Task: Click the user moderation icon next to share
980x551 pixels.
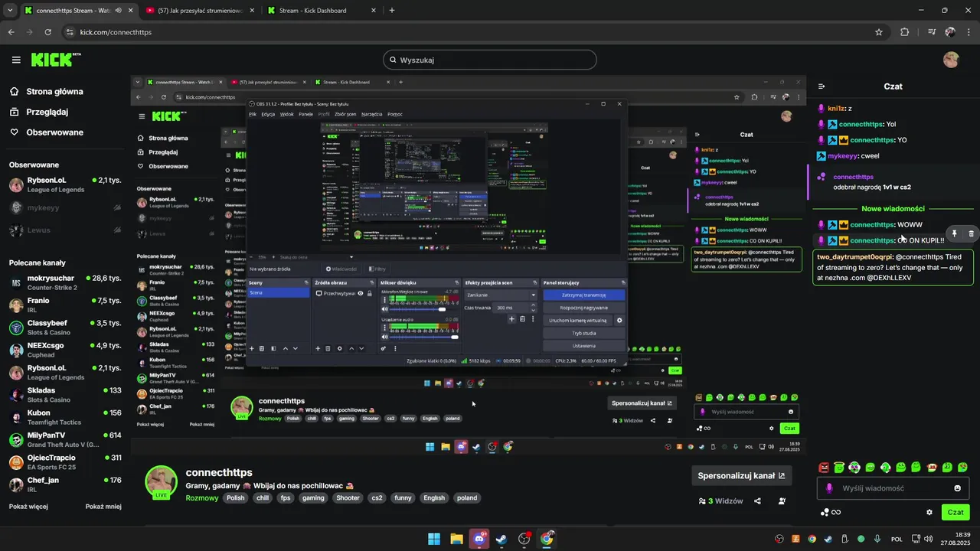Action: [782, 501]
